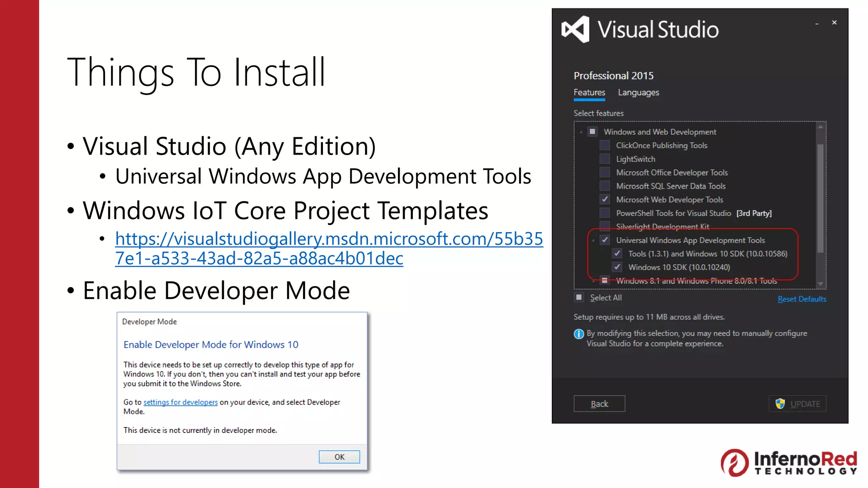Viewport: 868px width, 488px height.
Task: Click scroll up arrow in features list
Action: pyautogui.click(x=821, y=127)
